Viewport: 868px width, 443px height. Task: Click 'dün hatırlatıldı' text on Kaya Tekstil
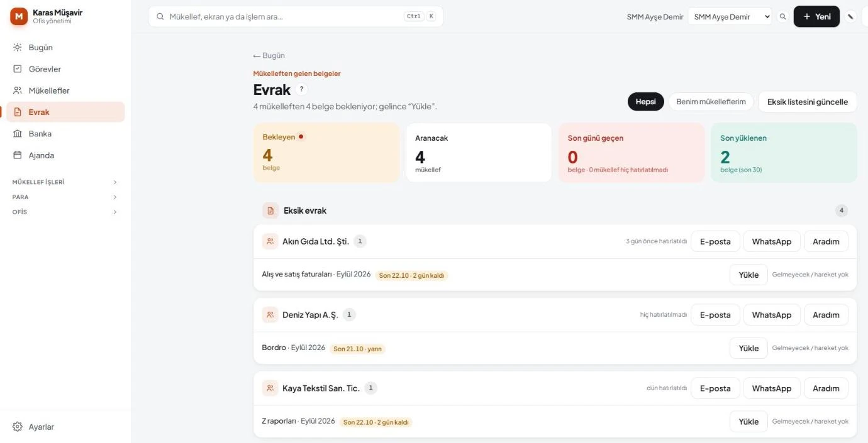[x=667, y=388]
